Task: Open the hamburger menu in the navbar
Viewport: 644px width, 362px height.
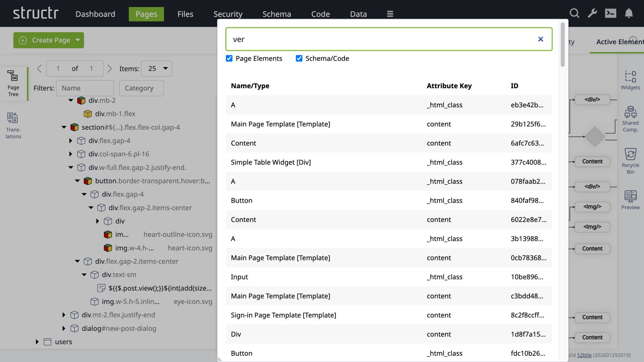Action: pyautogui.click(x=390, y=14)
